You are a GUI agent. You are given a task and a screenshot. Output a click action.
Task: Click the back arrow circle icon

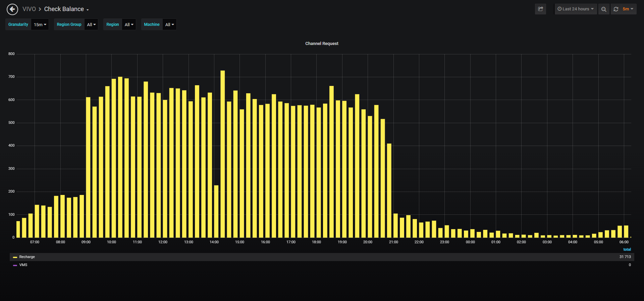[x=12, y=9]
